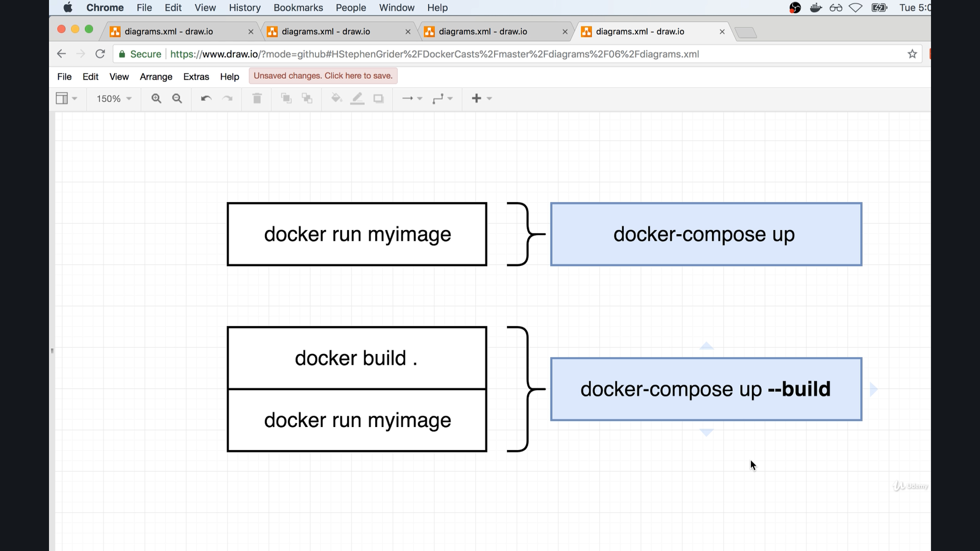
Task: Click Unsaved changes. Click here to save
Action: tap(323, 76)
